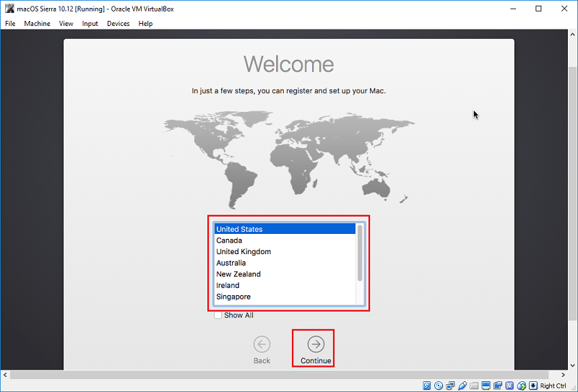Select New Zealand in the list

[x=285, y=274]
